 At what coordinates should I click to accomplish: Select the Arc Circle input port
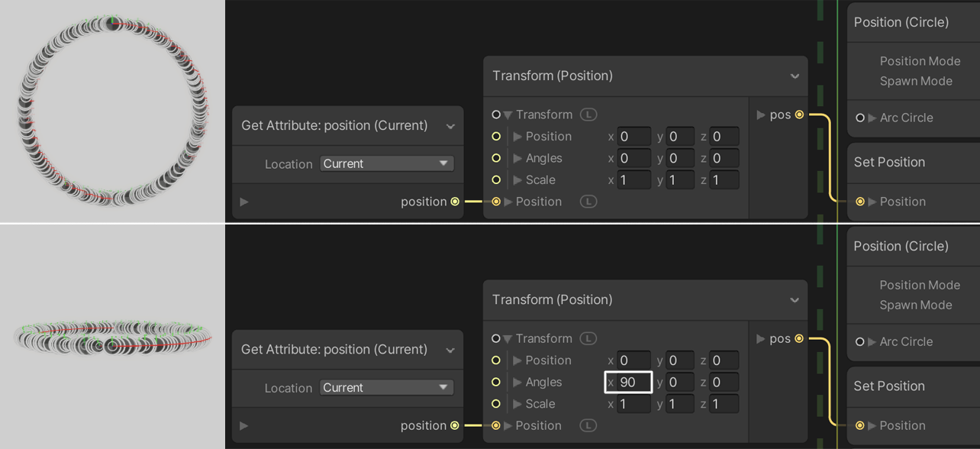click(x=859, y=118)
